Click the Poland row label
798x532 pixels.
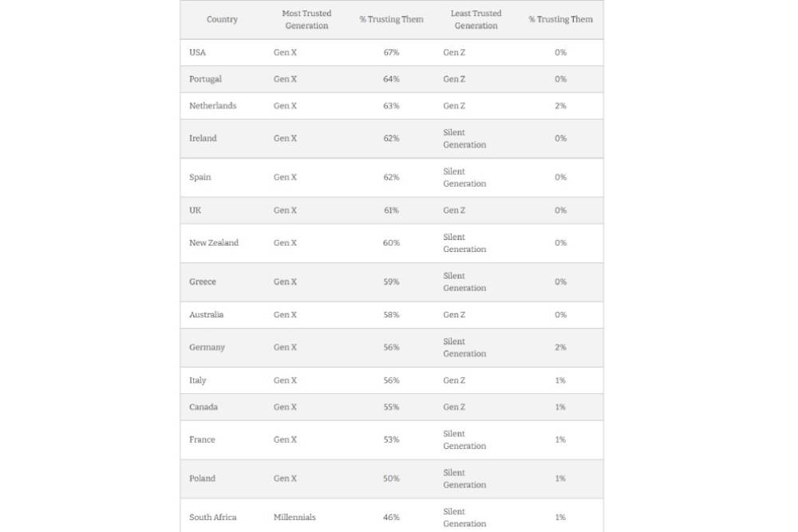pyautogui.click(x=202, y=479)
